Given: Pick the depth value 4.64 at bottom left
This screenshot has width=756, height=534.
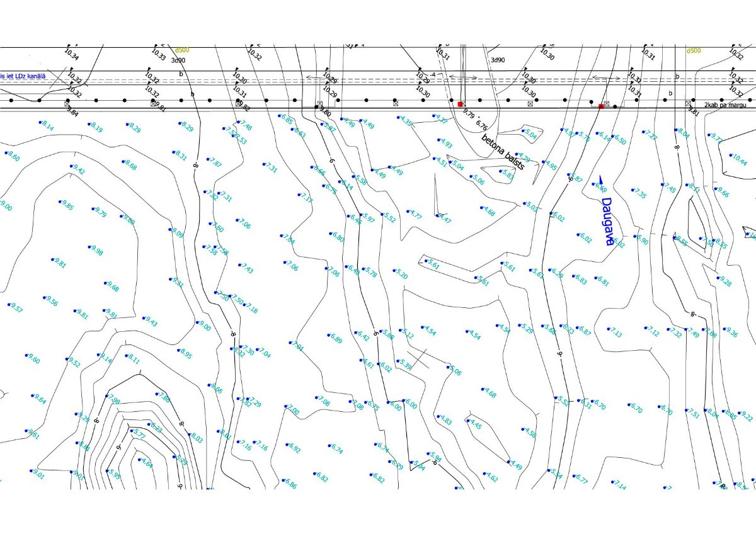Looking at the screenshot, I should tap(146, 463).
